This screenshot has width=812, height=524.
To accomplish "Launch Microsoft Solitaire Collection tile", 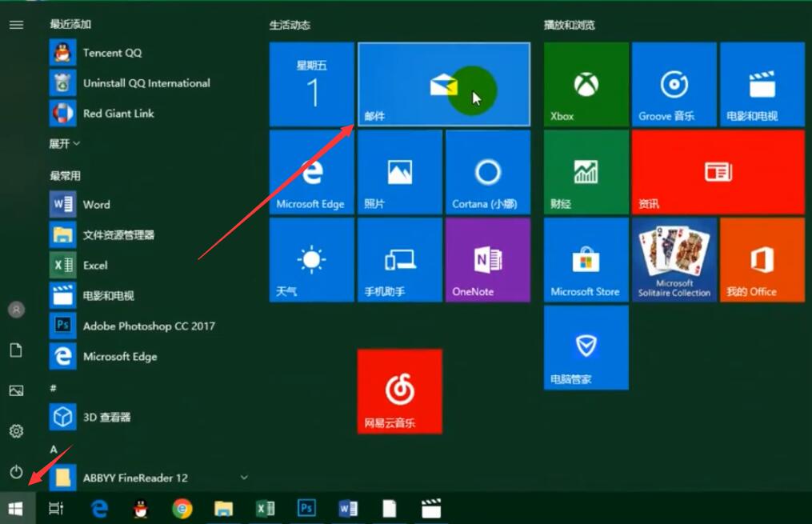I will click(674, 260).
